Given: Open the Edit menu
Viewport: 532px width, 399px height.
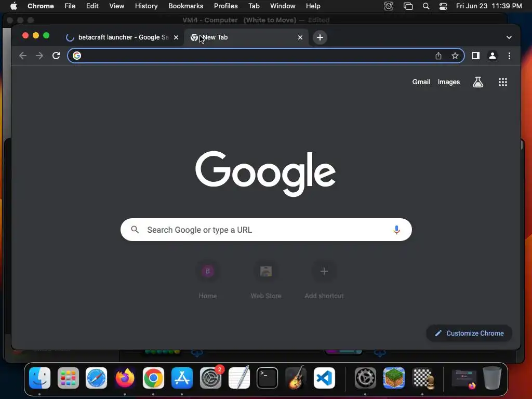Looking at the screenshot, I should tap(92, 6).
